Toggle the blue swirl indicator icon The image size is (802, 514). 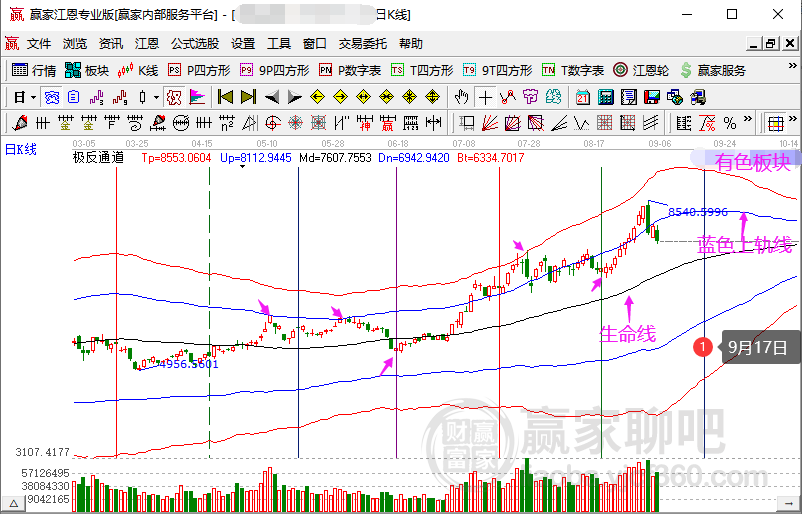pos(51,97)
